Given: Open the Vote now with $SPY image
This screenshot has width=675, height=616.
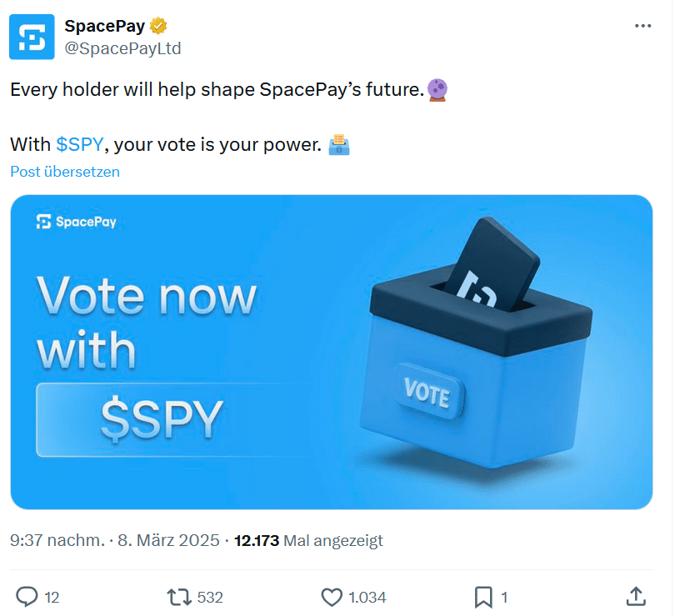Looking at the screenshot, I should coord(331,352).
